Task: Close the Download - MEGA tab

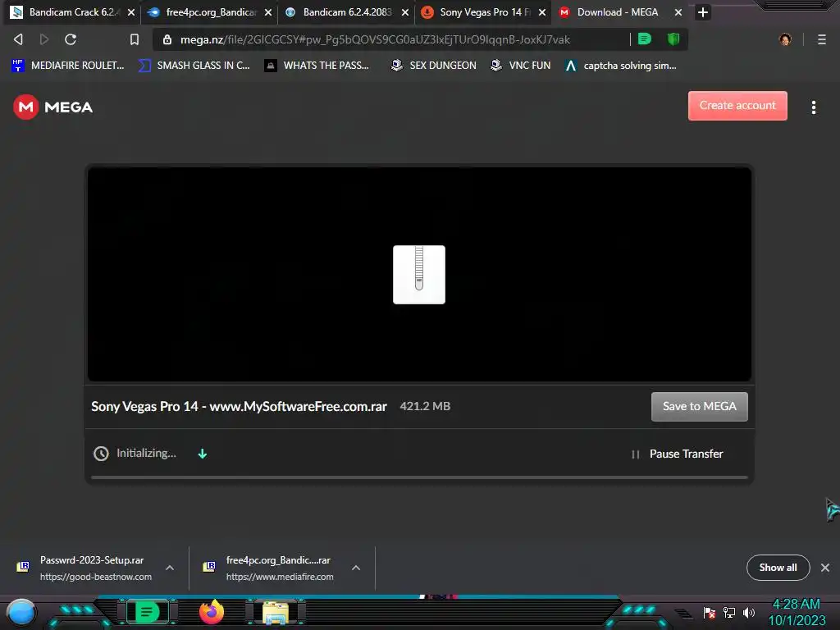Action: pos(678,12)
